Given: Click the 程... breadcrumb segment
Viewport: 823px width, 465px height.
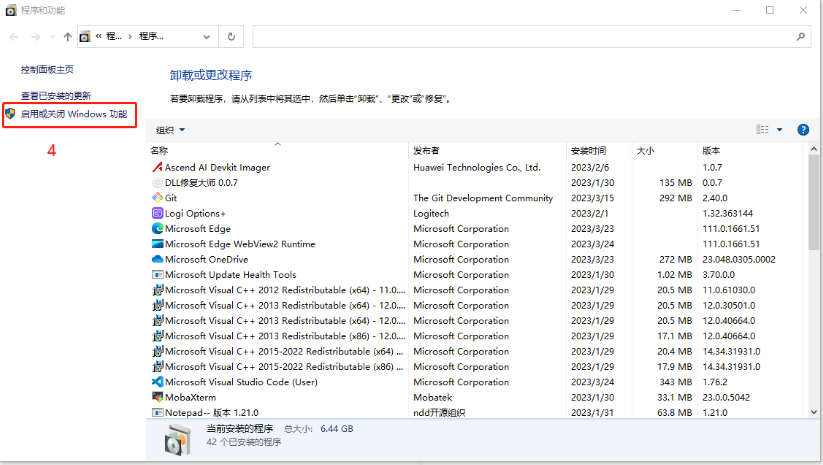Looking at the screenshot, I should [114, 36].
